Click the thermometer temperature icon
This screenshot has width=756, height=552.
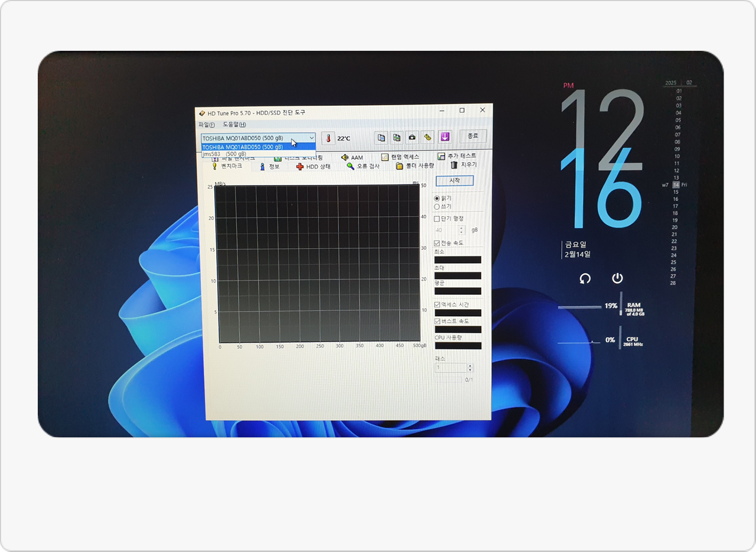[x=328, y=138]
